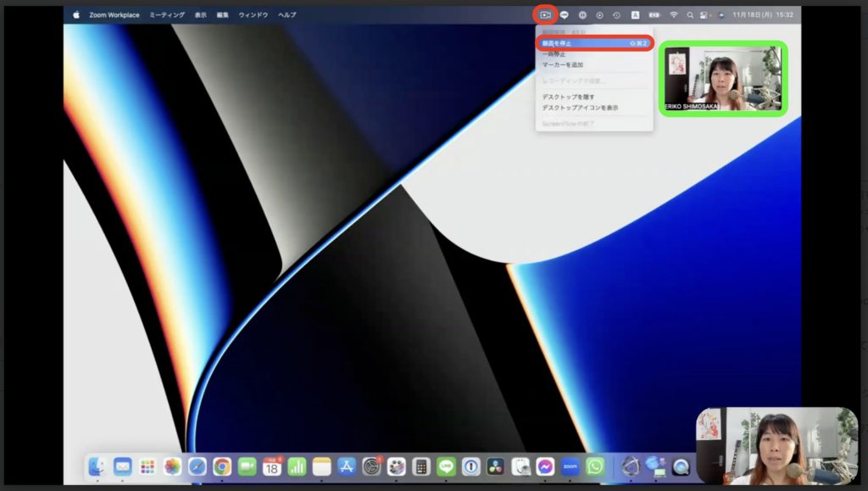Image resolution: width=868 pixels, height=491 pixels.
Task: Click the Zoom speaker video thumbnail
Action: coord(723,78)
